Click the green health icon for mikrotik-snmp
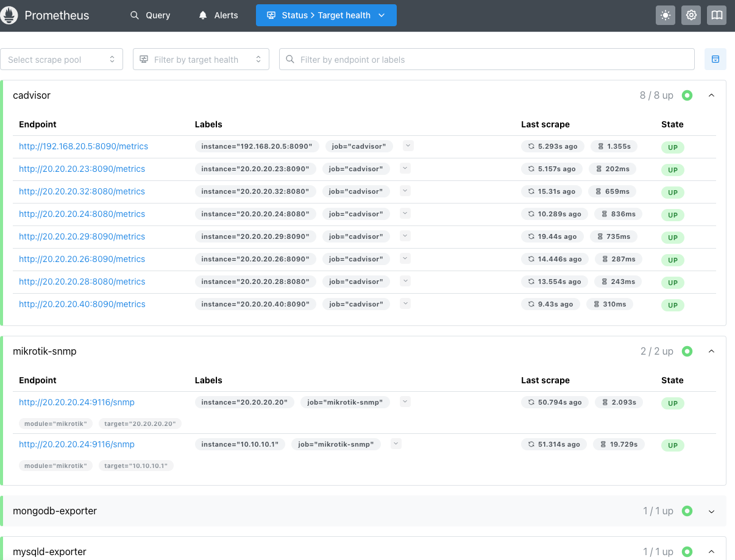Screen dimensions: 735x560 pos(687,352)
